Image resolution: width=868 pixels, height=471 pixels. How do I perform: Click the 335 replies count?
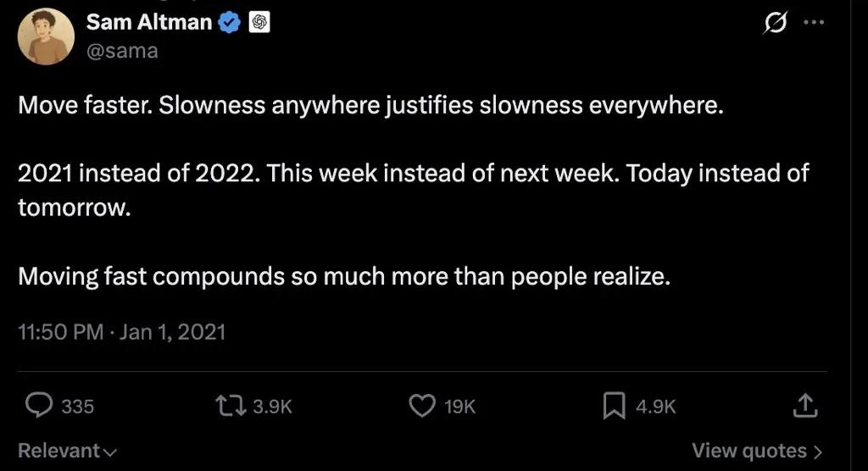pos(78,407)
